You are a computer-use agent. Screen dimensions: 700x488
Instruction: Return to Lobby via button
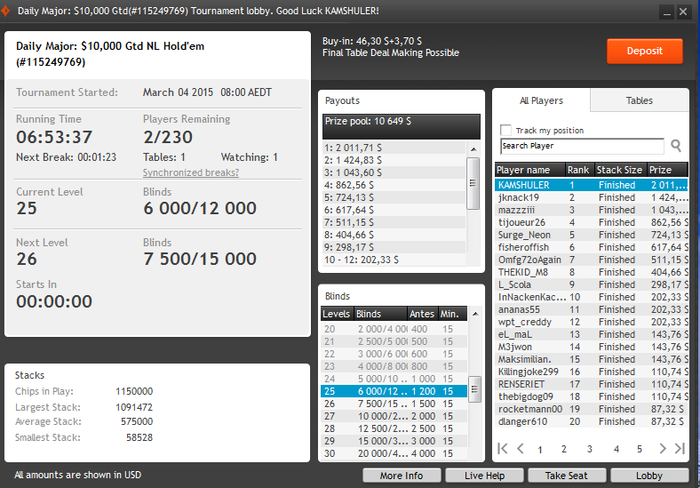(649, 475)
